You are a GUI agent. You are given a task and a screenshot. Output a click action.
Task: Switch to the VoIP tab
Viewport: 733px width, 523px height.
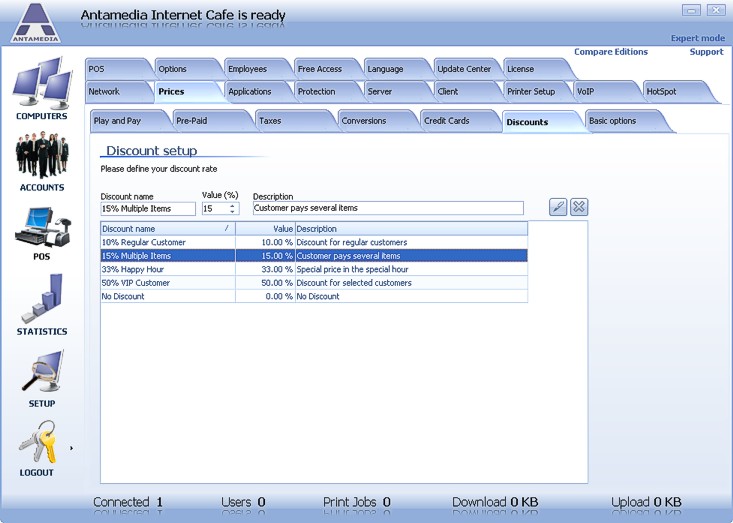pyautogui.click(x=605, y=92)
